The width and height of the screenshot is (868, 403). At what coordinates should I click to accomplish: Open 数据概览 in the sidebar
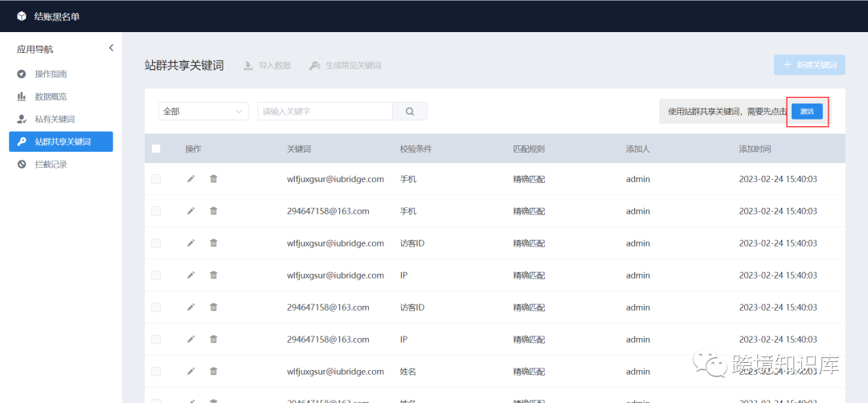click(x=51, y=96)
